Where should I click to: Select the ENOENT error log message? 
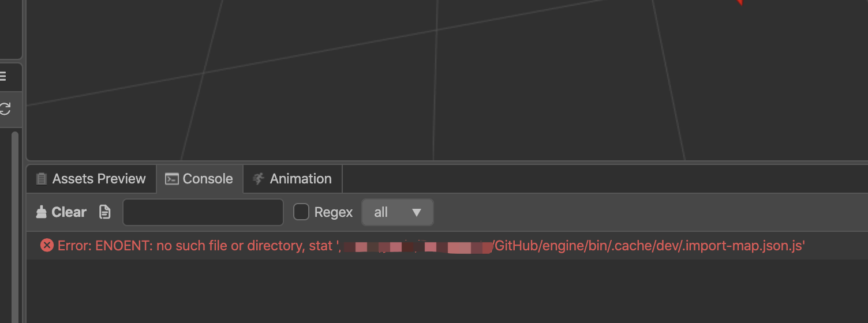click(431, 246)
